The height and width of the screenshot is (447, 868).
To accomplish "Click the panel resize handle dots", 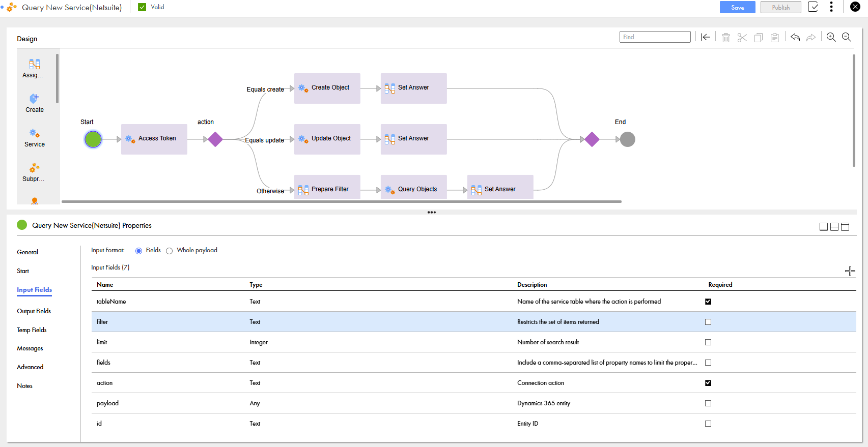I will pyautogui.click(x=432, y=212).
